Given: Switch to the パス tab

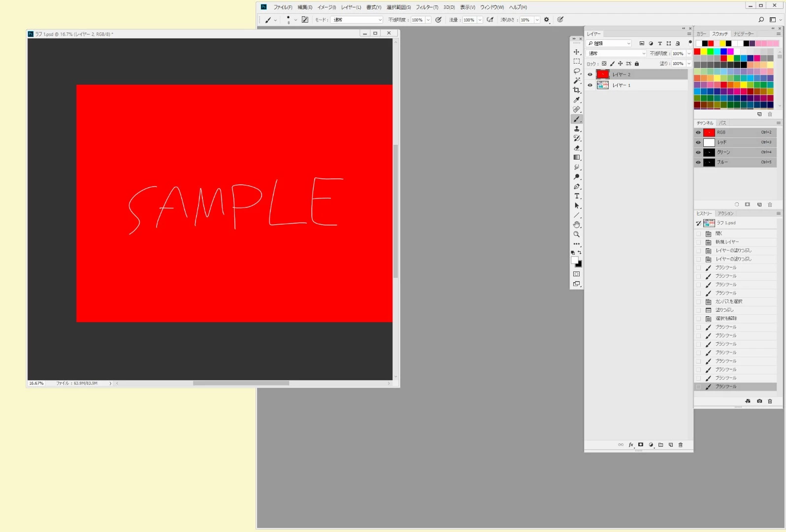Looking at the screenshot, I should (x=722, y=123).
